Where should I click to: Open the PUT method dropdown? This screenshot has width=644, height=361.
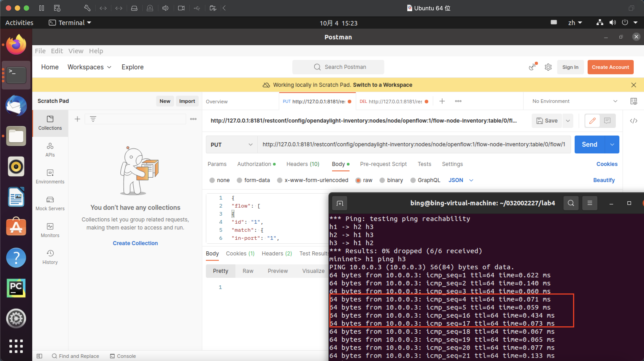[231, 145]
